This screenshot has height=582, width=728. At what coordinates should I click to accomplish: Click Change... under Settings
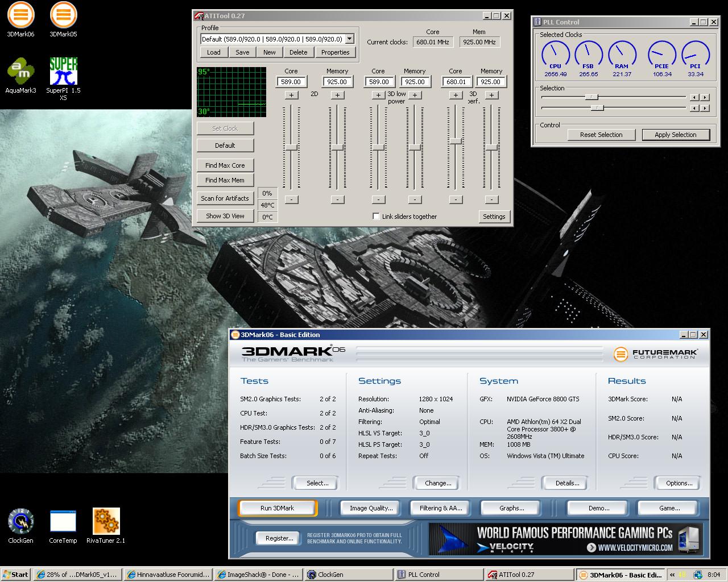(x=436, y=483)
